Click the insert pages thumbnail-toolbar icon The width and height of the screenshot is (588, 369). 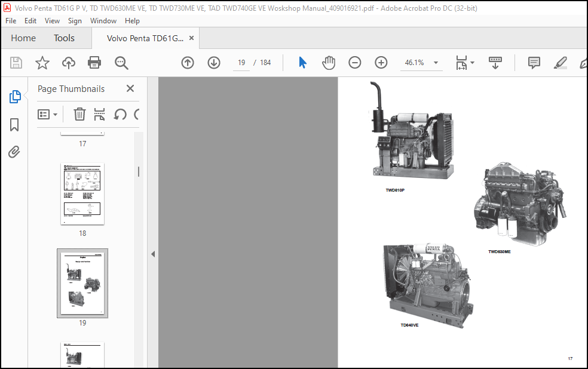pos(99,114)
